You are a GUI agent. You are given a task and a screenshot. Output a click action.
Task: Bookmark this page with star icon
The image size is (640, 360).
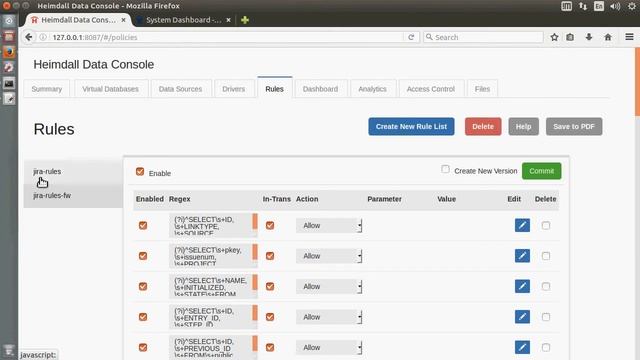point(554,37)
